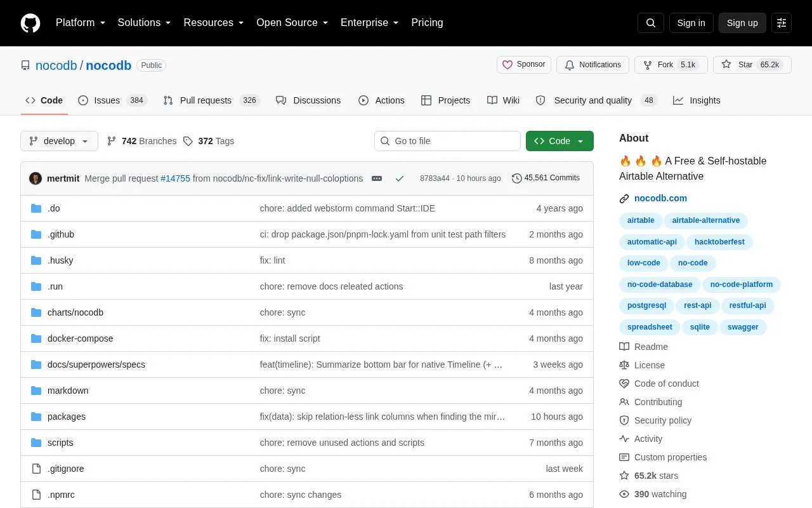Open the Wiki tab
This screenshot has width=812, height=508.
(x=503, y=100)
